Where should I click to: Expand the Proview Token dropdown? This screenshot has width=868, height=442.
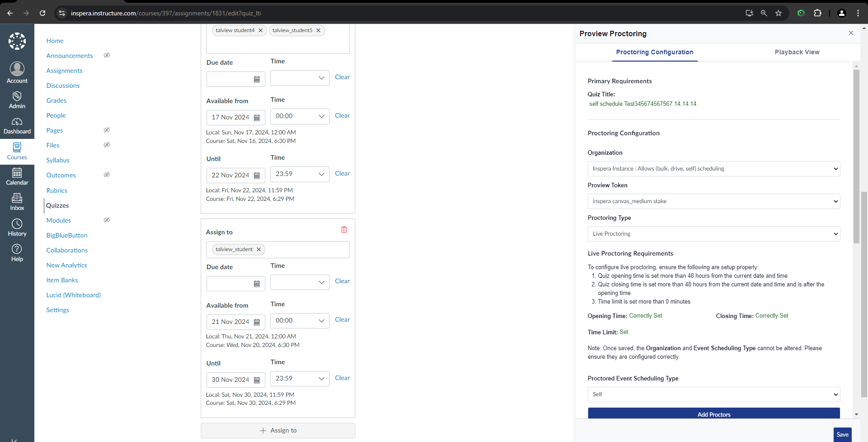pos(714,201)
